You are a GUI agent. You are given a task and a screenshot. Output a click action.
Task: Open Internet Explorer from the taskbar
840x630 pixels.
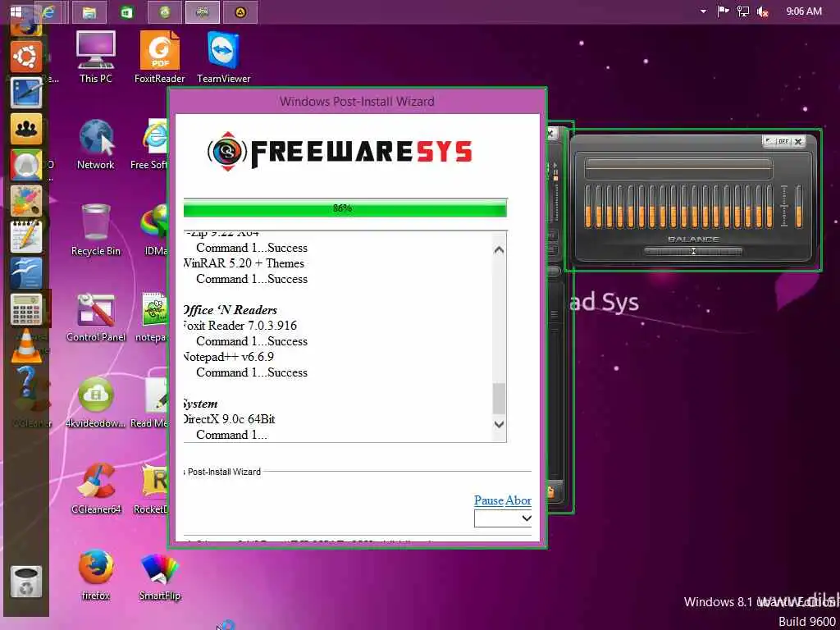[x=49, y=11]
